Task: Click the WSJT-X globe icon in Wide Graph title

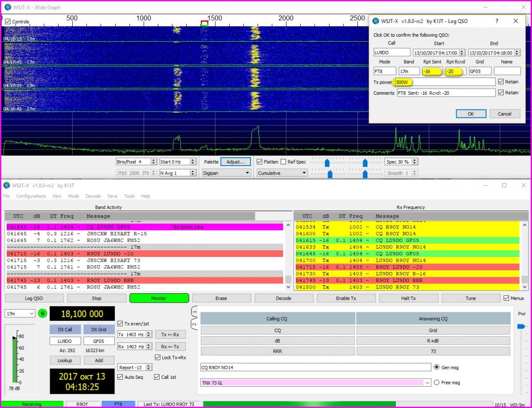Action: pos(8,7)
